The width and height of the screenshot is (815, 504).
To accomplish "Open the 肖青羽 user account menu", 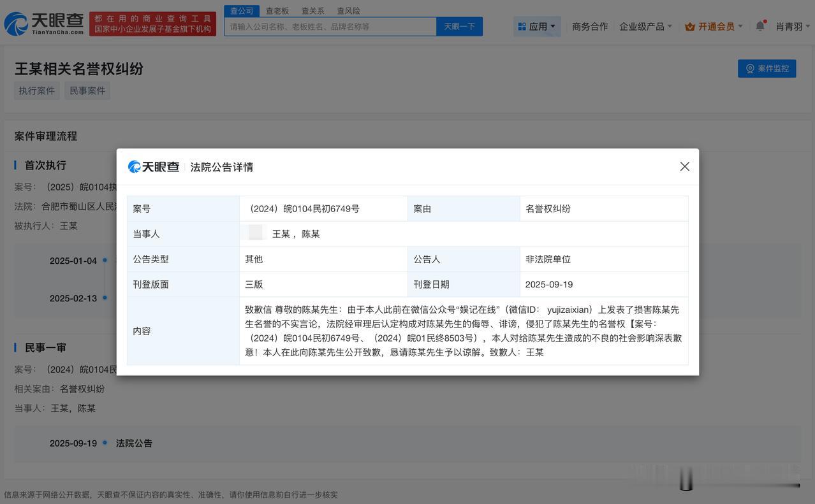I will (793, 27).
